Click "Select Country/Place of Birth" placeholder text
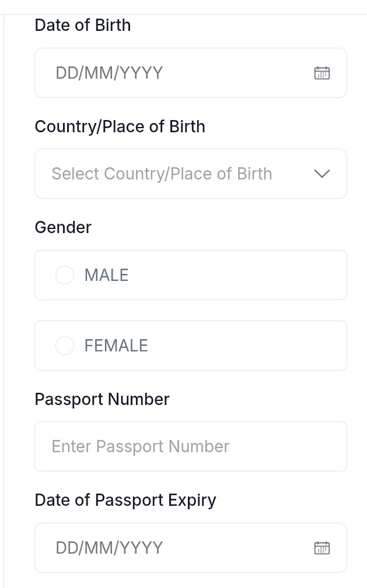 (x=162, y=174)
